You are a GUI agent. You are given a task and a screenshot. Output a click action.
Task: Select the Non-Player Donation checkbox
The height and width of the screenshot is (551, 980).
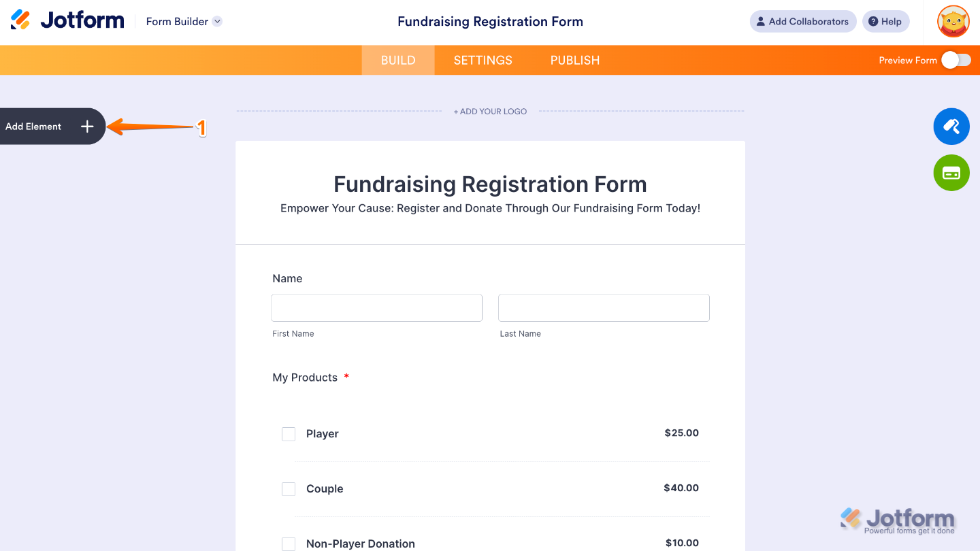[289, 544]
